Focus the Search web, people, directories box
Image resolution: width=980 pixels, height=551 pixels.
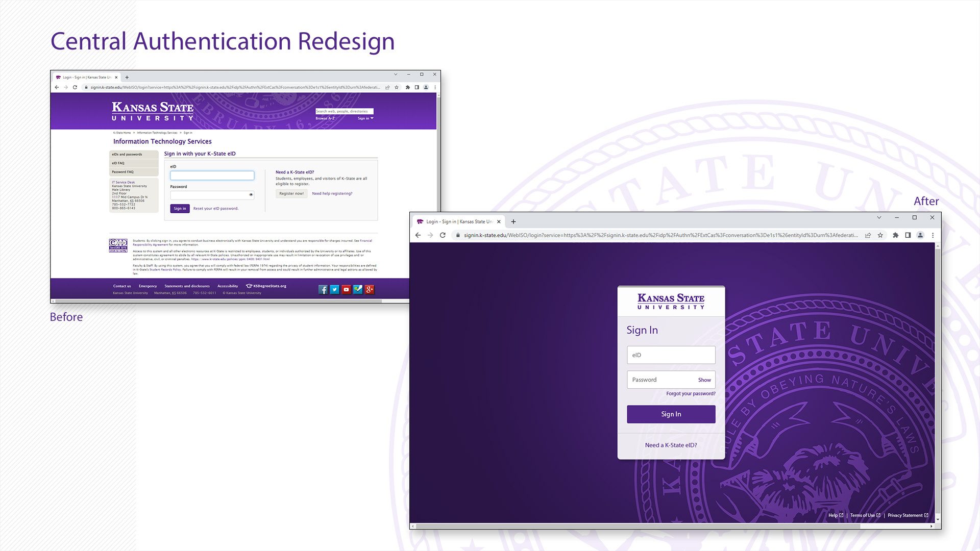[x=344, y=111]
